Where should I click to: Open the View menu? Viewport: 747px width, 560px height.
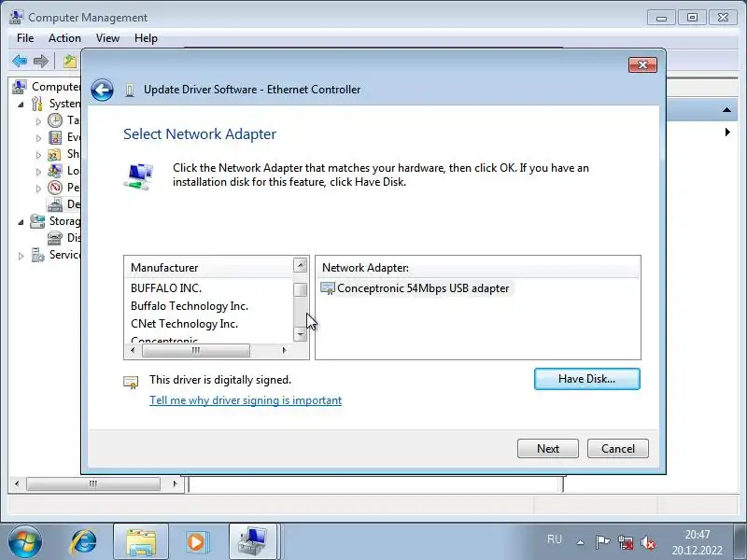[107, 38]
